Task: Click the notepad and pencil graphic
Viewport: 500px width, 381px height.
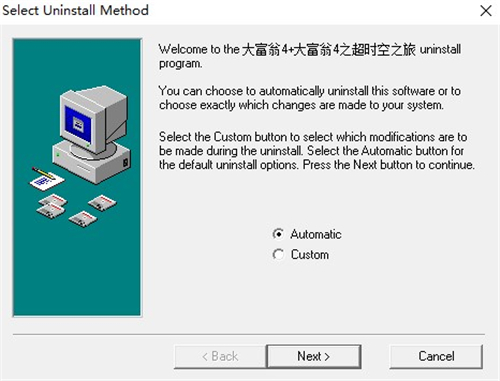Action: pos(46,179)
